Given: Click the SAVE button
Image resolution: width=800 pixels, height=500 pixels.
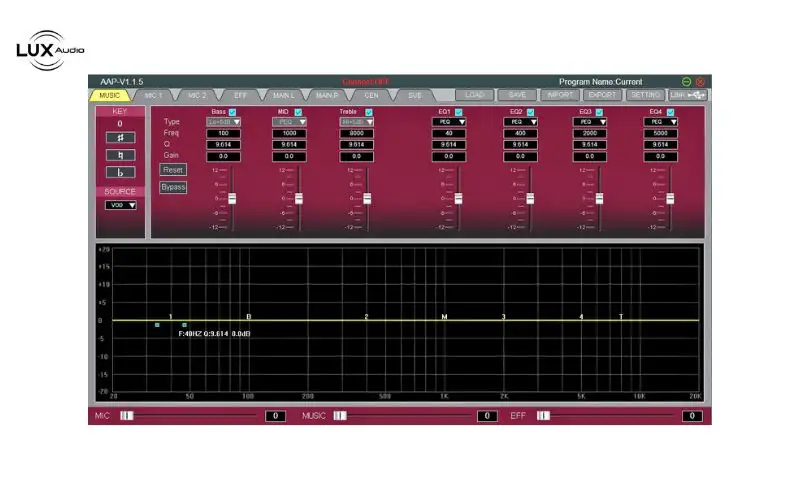Looking at the screenshot, I should (x=517, y=95).
